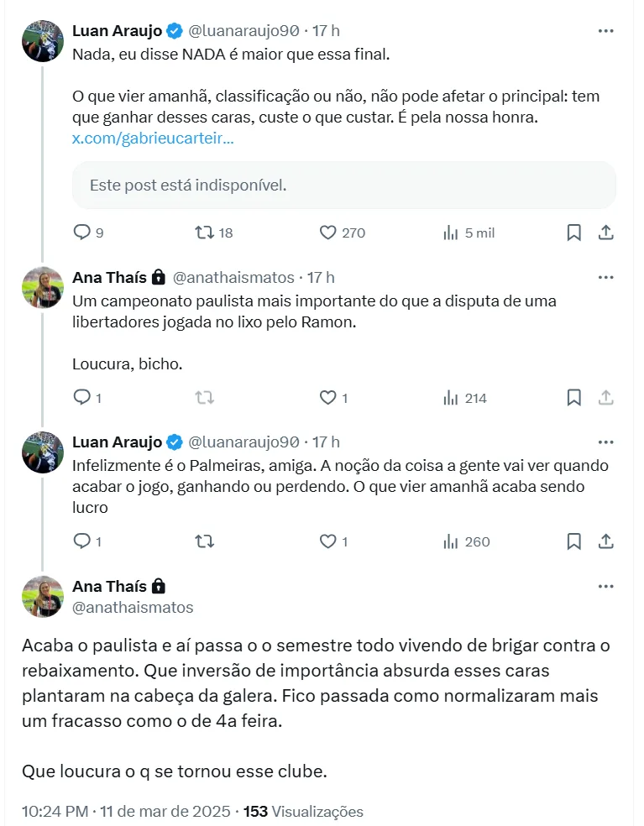Bookmark Luan Araujo's first post
The height and width of the screenshot is (826, 644).
(x=573, y=233)
